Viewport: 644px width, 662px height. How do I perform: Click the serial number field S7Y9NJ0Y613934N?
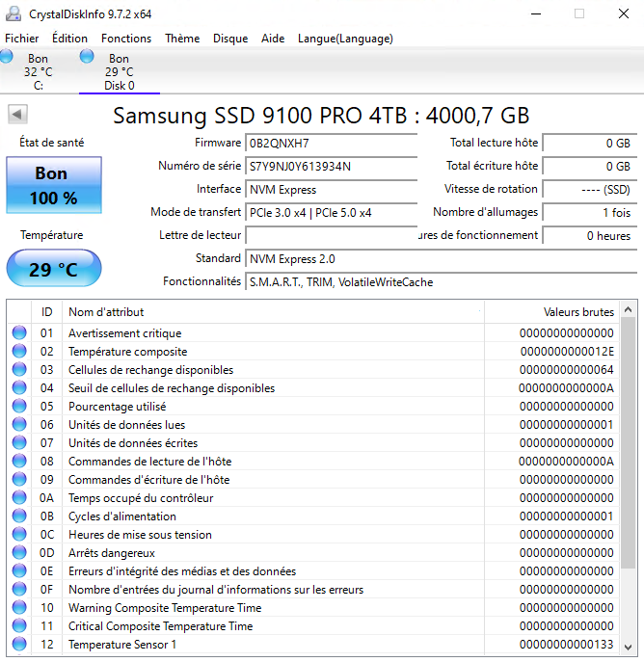pyautogui.click(x=331, y=167)
